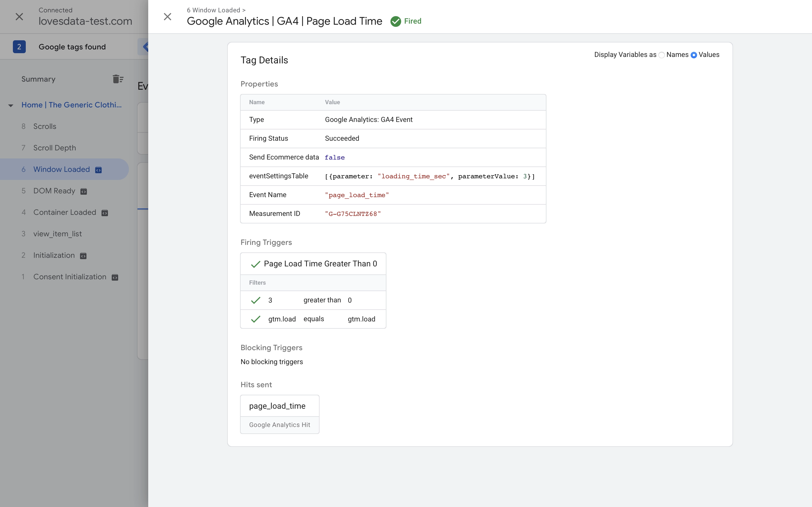Collapse the Home | The Generic Clothi... page group

point(11,105)
